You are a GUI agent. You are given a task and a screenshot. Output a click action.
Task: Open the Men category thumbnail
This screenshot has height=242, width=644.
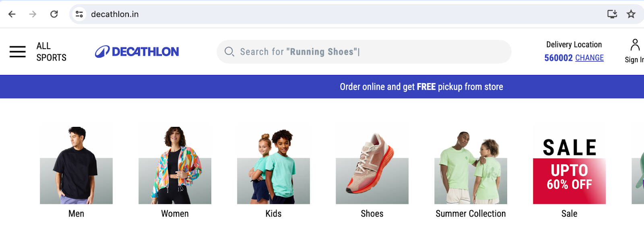[76, 165]
